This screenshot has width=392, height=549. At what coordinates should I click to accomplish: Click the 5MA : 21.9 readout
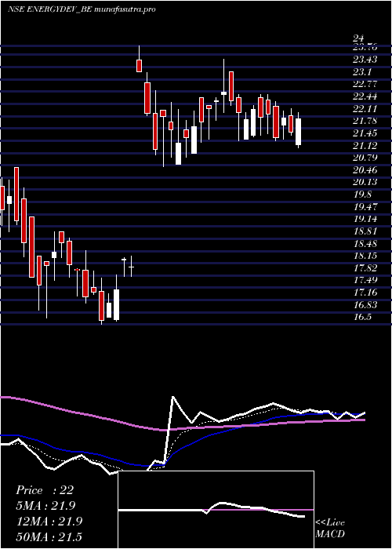tap(45, 506)
